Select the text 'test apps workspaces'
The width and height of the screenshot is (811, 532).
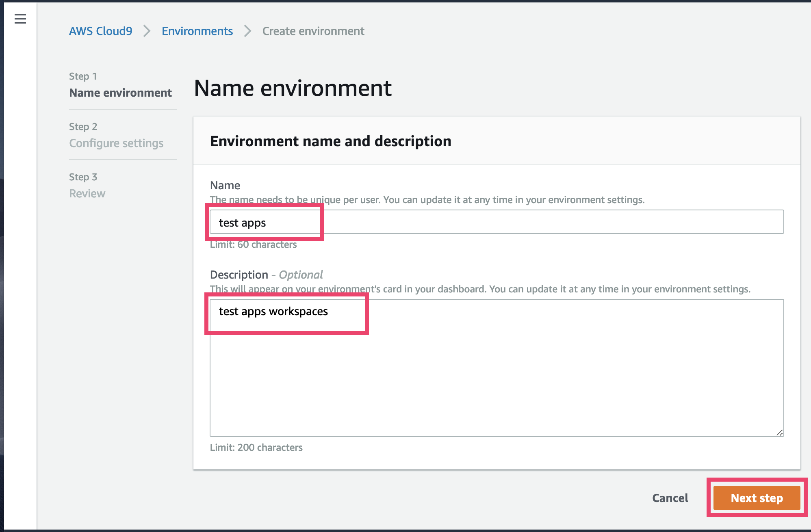[x=273, y=311]
